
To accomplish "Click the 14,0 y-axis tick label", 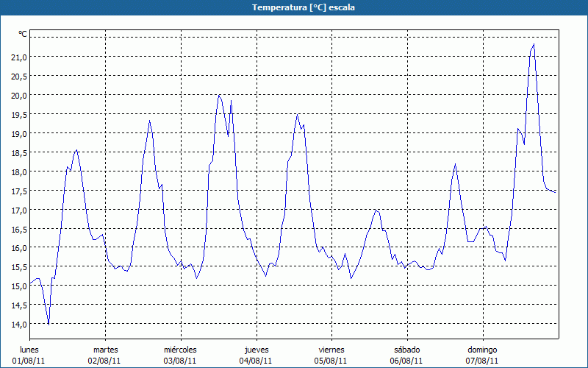I will (x=18, y=325).
